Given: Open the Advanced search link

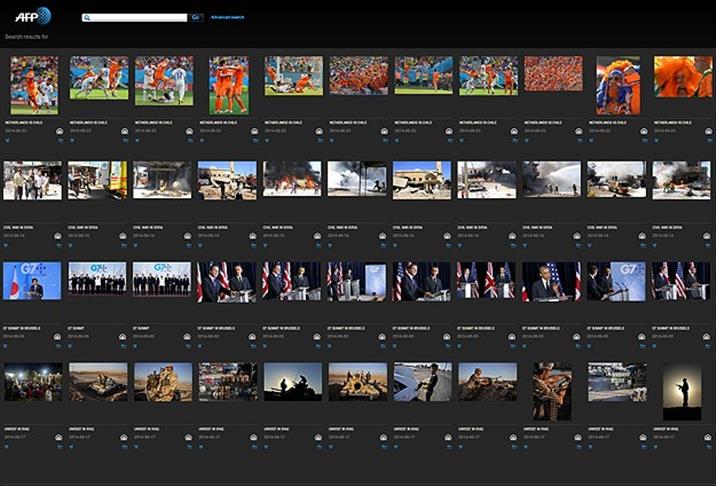Looking at the screenshot, I should [x=227, y=17].
